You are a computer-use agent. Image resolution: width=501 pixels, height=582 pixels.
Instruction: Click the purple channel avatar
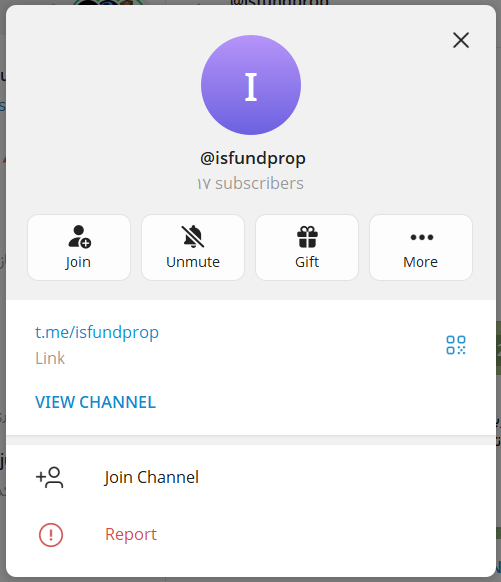[251, 85]
